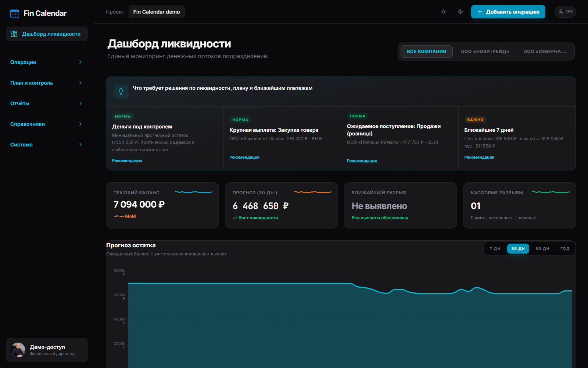
Task: Open the Операции menu item
Action: click(x=47, y=62)
